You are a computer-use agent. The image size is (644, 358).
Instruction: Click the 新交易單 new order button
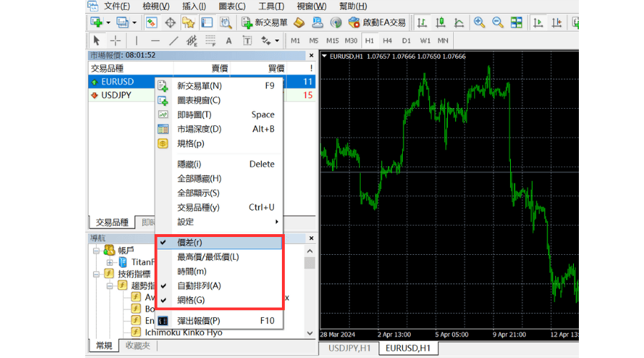264,23
